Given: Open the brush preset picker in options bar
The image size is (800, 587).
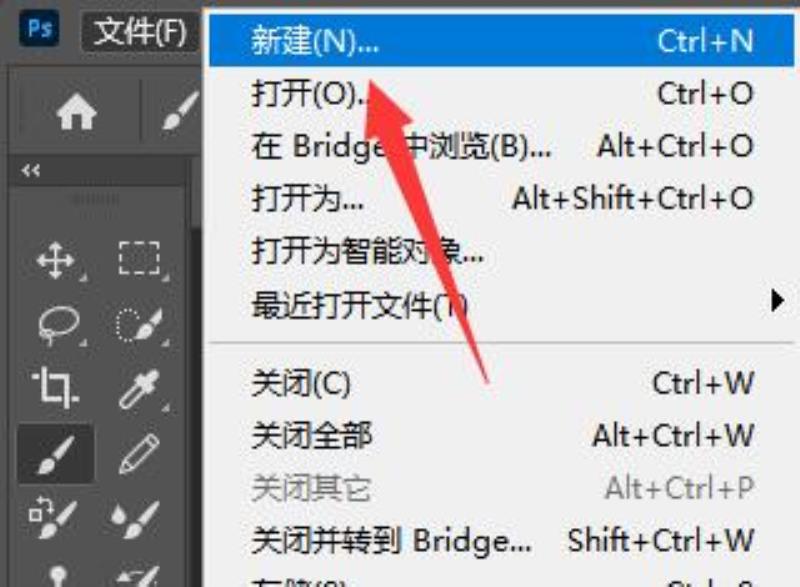Looking at the screenshot, I should (x=180, y=111).
